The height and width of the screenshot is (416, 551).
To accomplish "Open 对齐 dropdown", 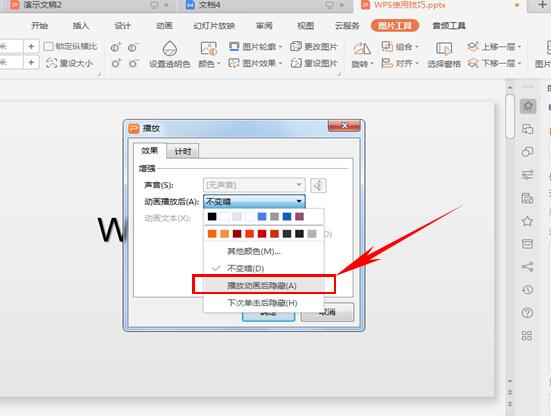I will point(400,63).
